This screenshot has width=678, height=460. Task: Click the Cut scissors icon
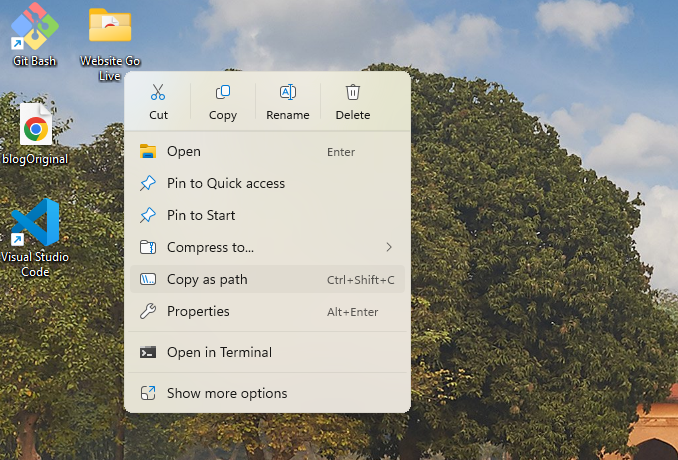click(158, 93)
